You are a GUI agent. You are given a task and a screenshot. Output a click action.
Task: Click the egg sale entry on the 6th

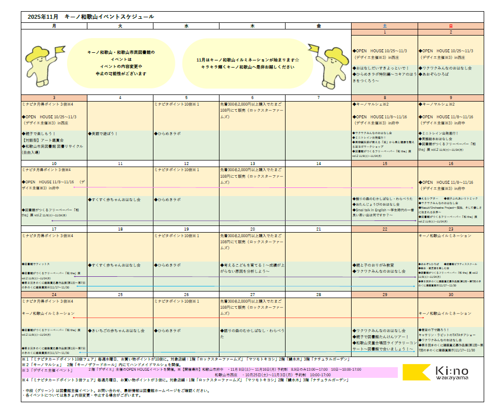click(x=251, y=110)
